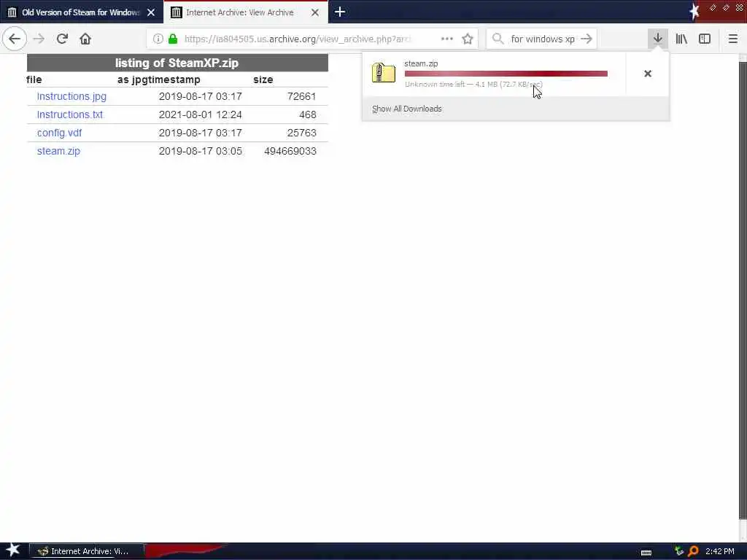Toggle the downloads panel arrow button
Screen dimensions: 747x560
click(x=658, y=39)
